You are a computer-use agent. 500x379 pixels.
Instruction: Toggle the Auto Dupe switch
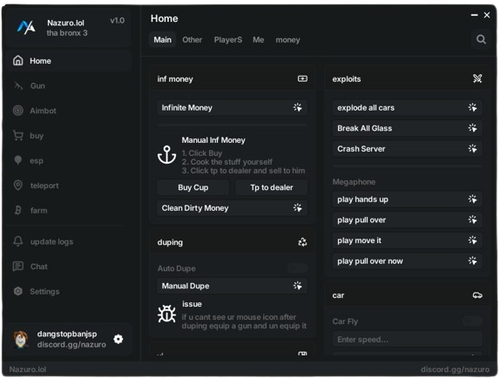coord(298,268)
